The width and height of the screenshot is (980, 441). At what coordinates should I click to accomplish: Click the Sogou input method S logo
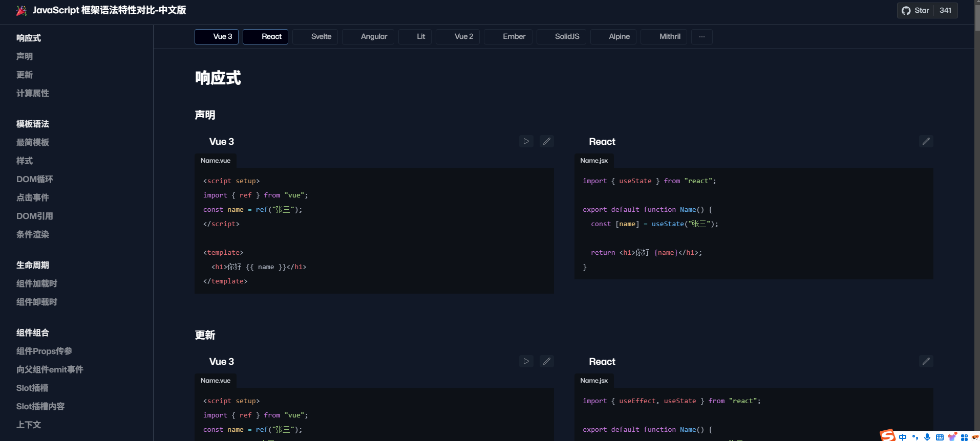click(x=888, y=435)
